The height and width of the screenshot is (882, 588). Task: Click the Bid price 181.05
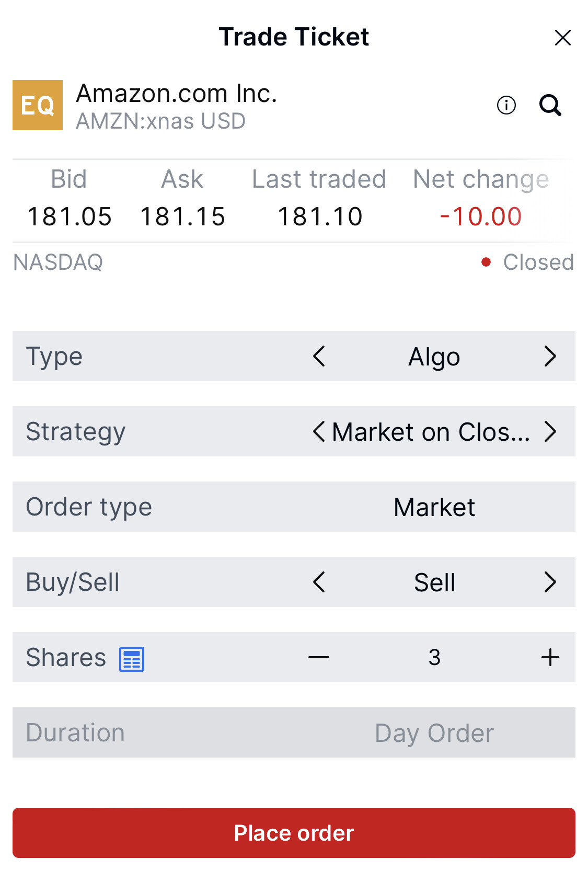pos(70,216)
